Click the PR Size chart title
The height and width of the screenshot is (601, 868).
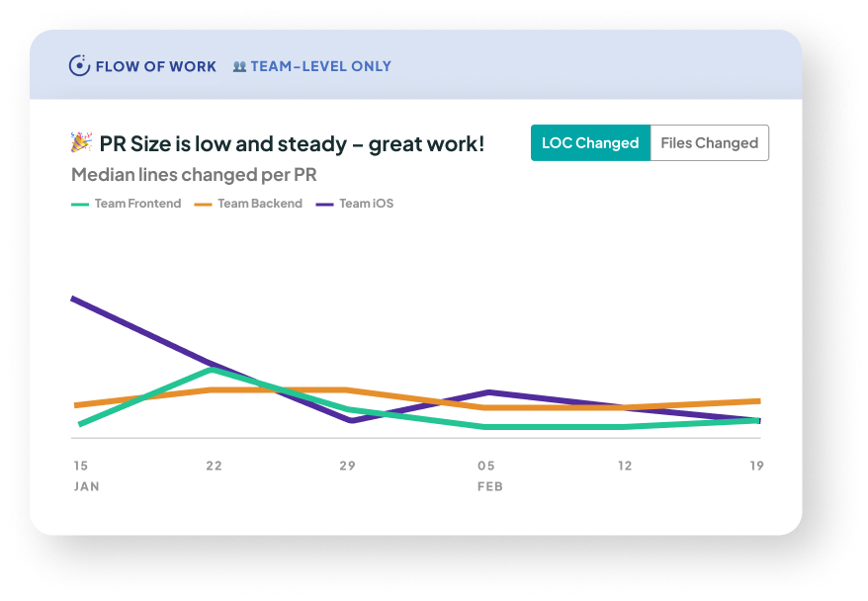(x=292, y=144)
